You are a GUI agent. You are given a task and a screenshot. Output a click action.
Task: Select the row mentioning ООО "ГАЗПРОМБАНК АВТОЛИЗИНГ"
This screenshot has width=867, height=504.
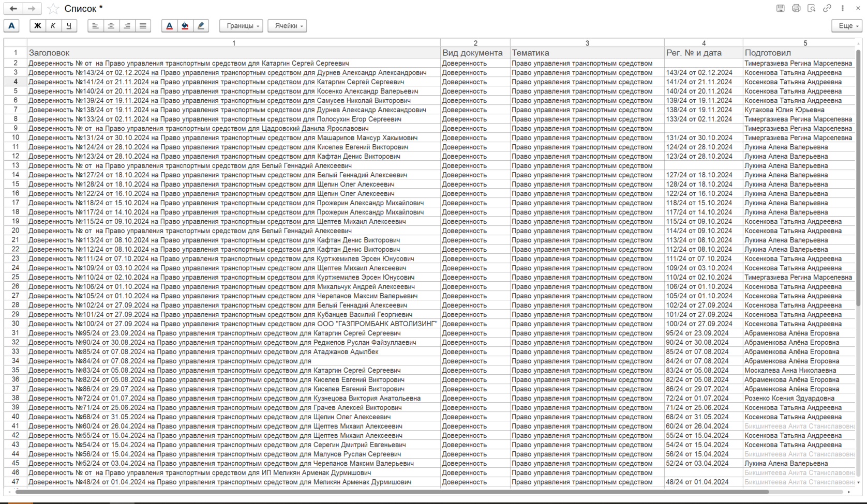(234, 324)
